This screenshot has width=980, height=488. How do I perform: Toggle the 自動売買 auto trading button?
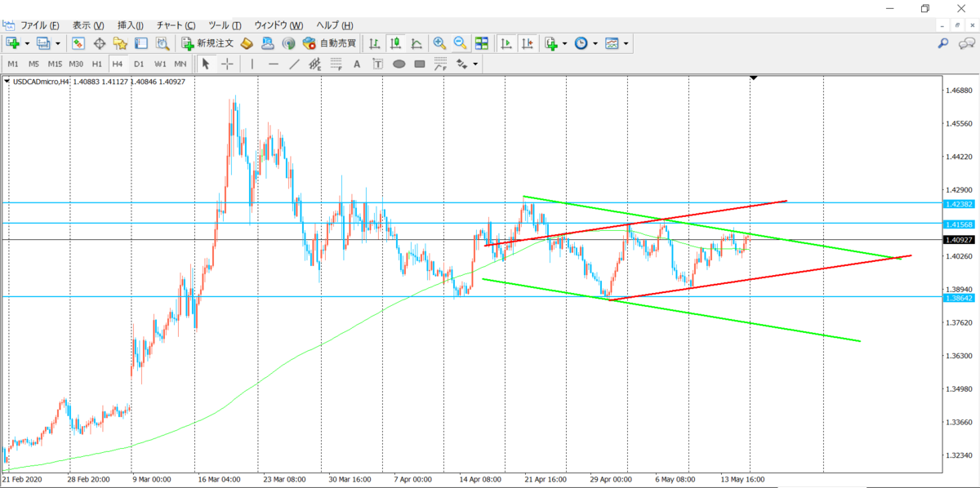tap(329, 43)
